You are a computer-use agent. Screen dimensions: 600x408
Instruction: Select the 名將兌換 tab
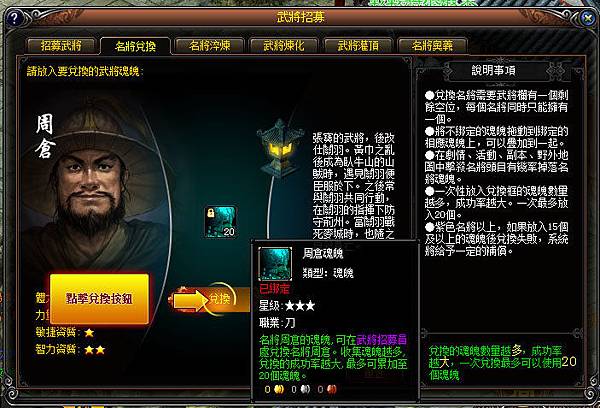click(x=135, y=46)
